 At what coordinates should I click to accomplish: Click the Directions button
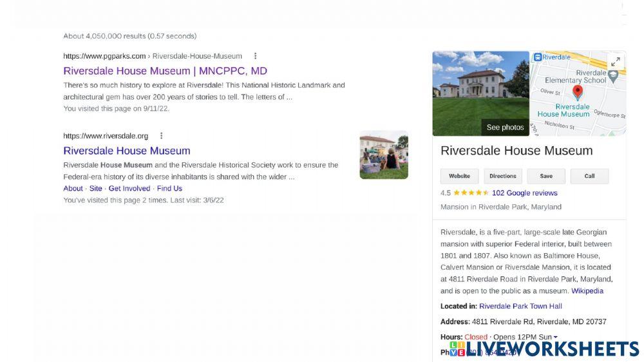coord(502,176)
